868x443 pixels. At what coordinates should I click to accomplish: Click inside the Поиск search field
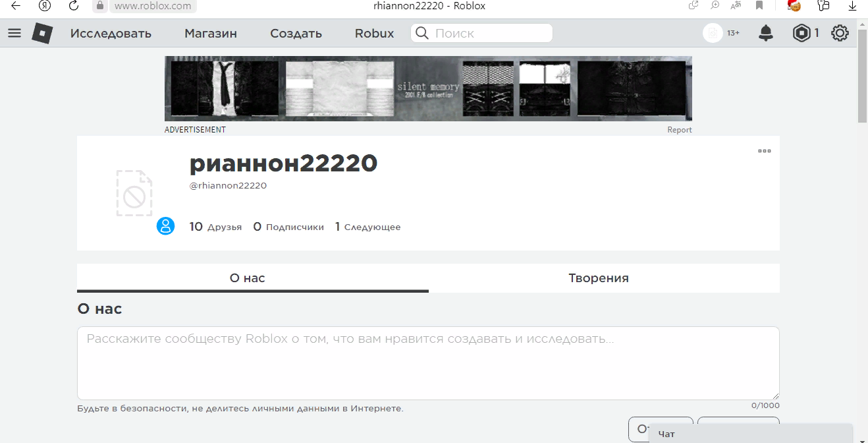[x=481, y=33]
